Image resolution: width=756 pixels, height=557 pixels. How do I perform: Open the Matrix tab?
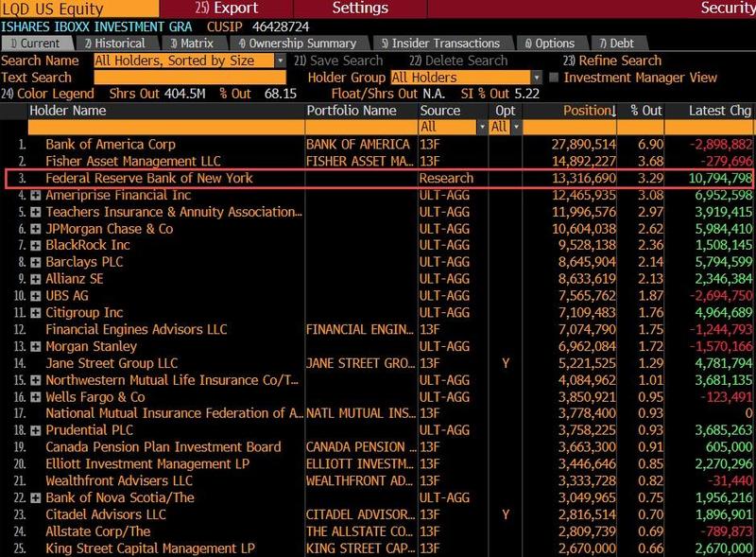194,44
